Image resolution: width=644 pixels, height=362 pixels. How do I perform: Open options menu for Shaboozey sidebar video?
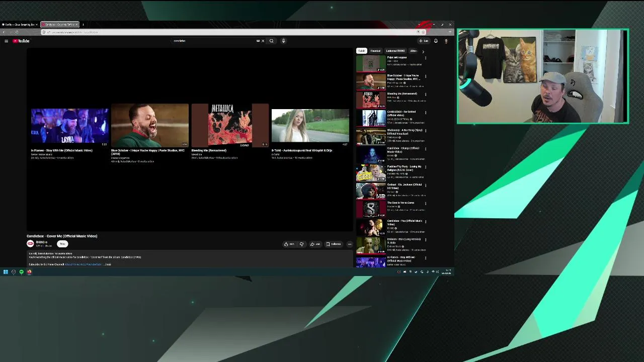point(426,130)
